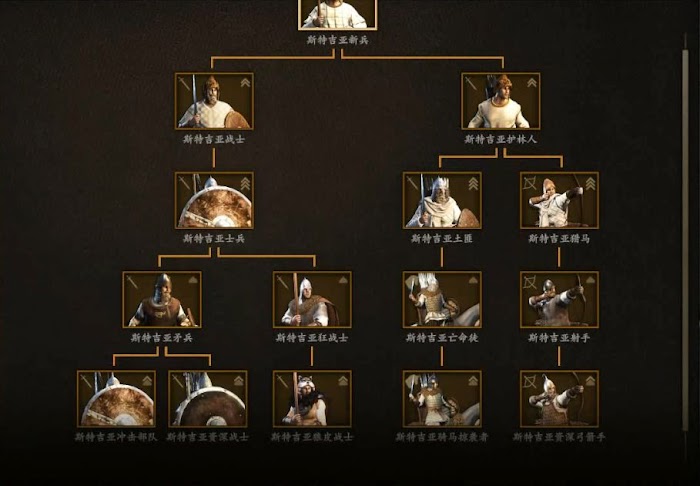
Task: Click the tier icon on 斯特吉亚骑马掠袭者 card
Action: coord(473,380)
